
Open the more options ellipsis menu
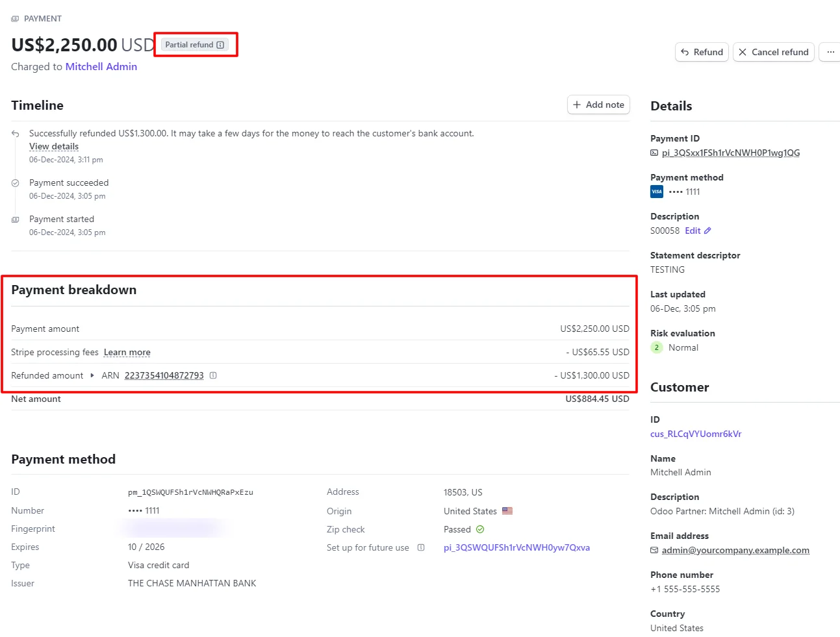(x=830, y=52)
